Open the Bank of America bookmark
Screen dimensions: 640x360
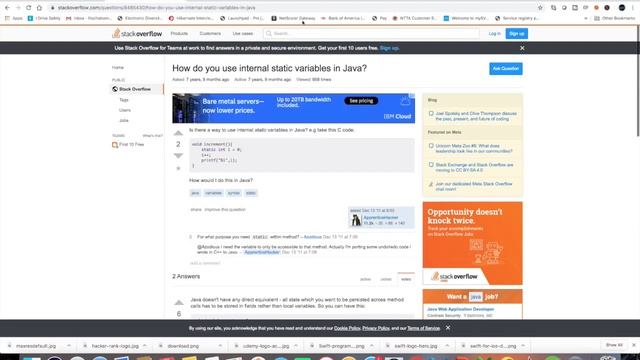pos(342,18)
